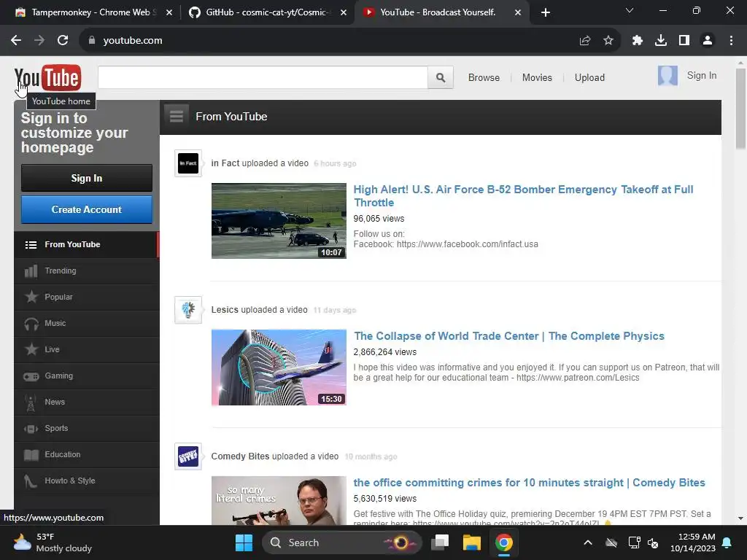Open the Chrome side panel icon
This screenshot has height=560, width=747.
(684, 41)
